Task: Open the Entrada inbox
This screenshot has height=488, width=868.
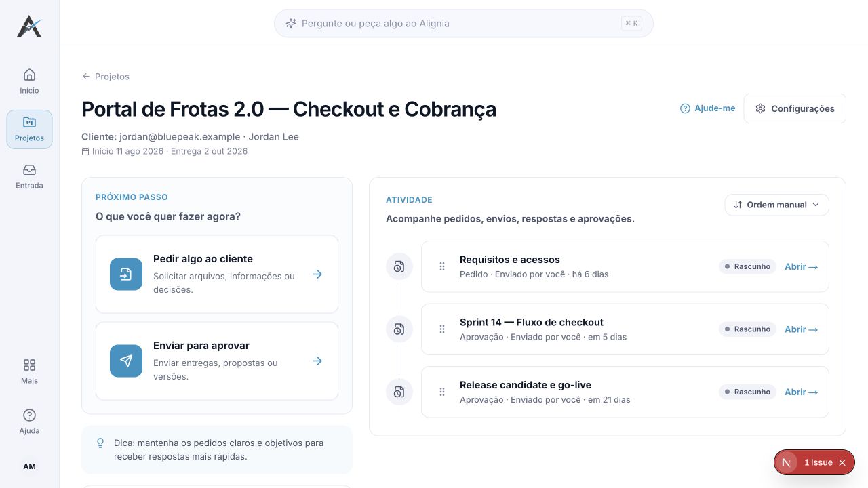Action: (x=29, y=176)
